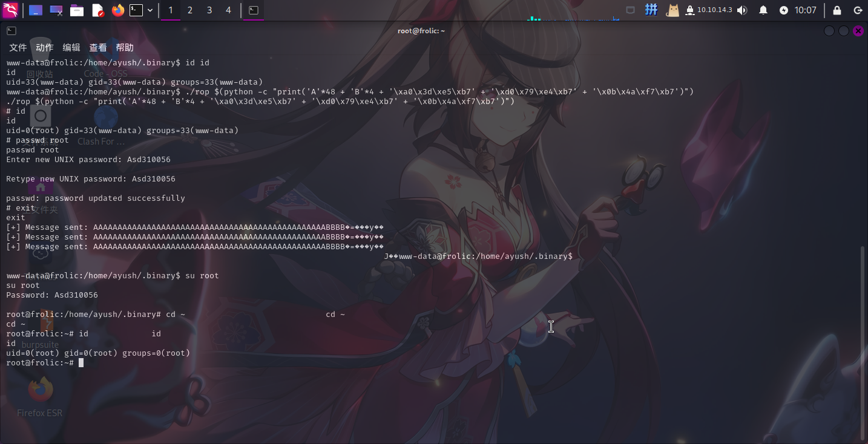Screen dimensions: 868x444
Task: Click the Clash cat tray icon
Action: tap(672, 10)
